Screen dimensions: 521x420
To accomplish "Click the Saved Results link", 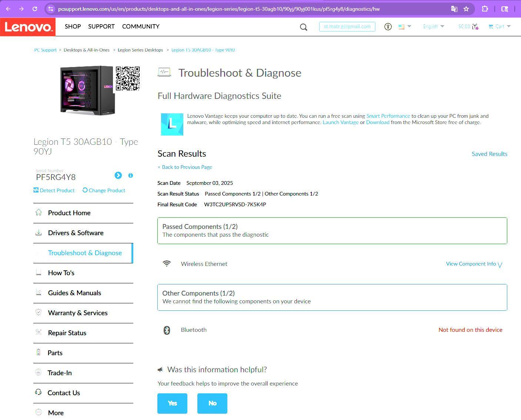I will pyautogui.click(x=489, y=154).
